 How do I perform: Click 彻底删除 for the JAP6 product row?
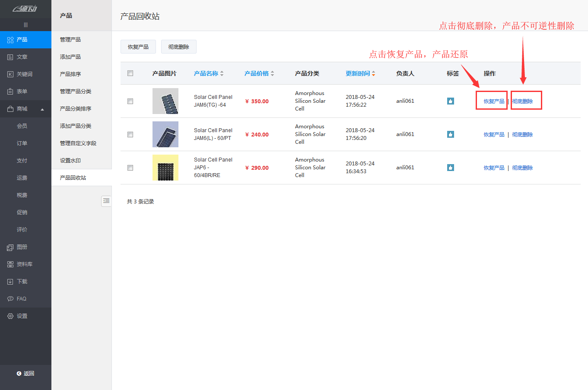522,168
